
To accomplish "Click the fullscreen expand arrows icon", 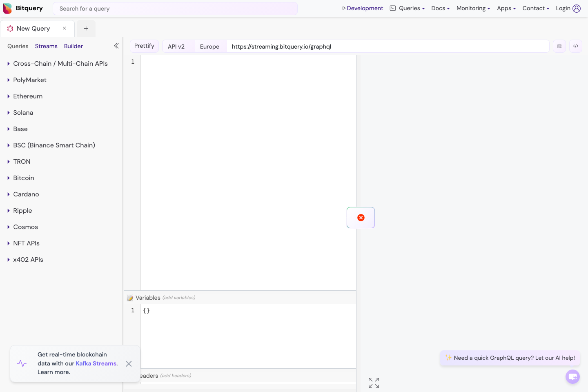I will [x=374, y=383].
